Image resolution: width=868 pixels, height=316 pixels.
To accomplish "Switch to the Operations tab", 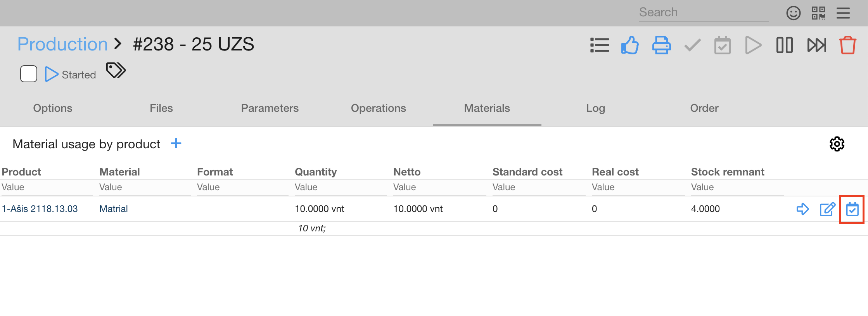I will pos(378,108).
